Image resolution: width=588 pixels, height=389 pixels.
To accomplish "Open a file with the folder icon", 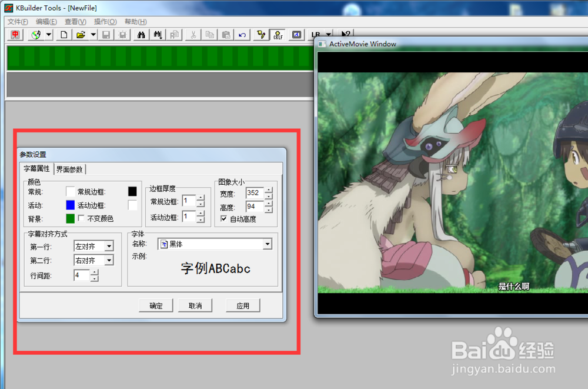I will pyautogui.click(x=81, y=35).
